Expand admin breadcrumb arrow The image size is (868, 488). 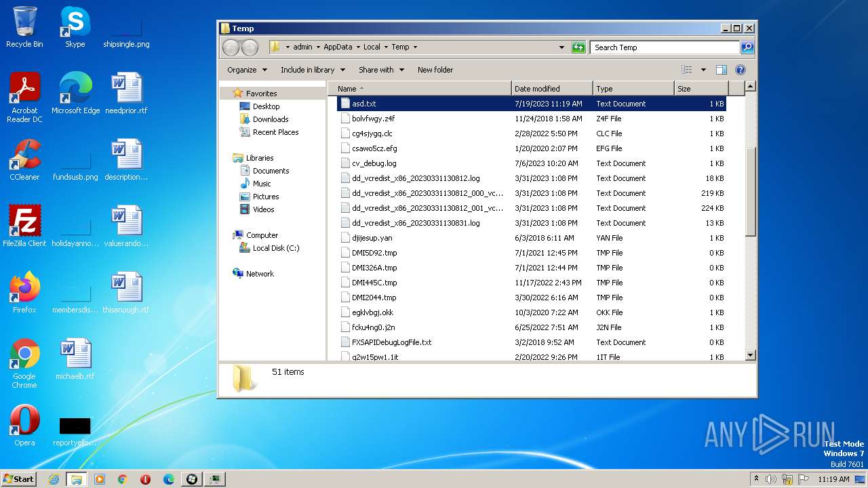(319, 47)
